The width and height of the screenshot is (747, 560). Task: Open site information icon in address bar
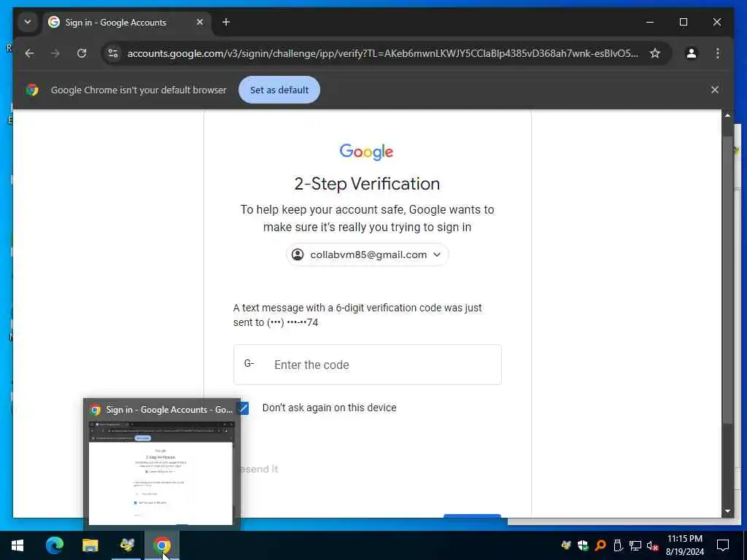[x=113, y=53]
